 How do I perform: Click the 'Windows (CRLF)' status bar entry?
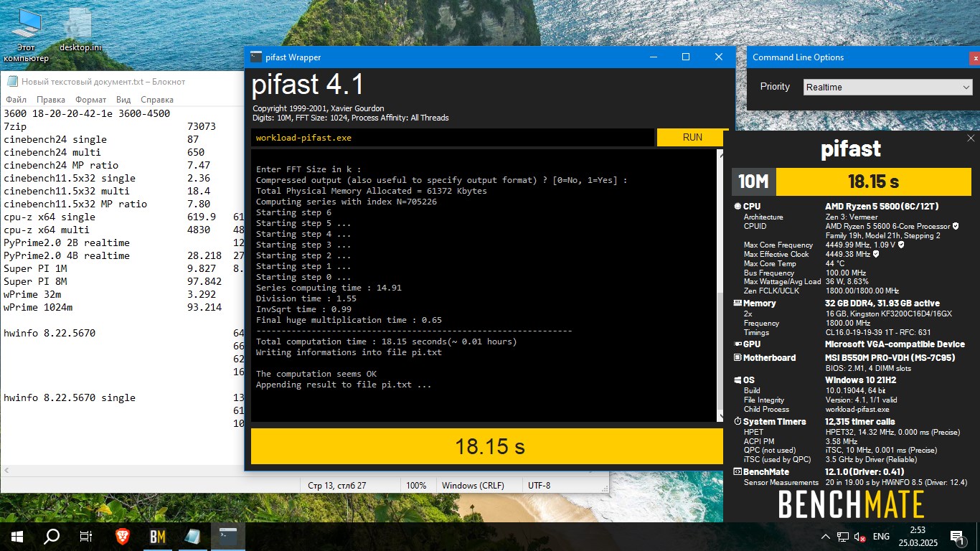(473, 486)
